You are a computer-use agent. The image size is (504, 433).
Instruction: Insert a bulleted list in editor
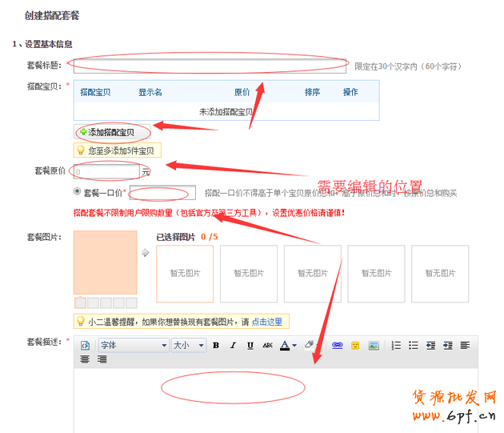tap(414, 346)
